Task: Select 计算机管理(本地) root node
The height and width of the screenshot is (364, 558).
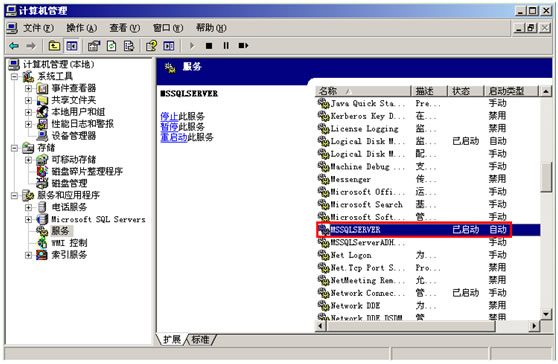Action: click(58, 64)
